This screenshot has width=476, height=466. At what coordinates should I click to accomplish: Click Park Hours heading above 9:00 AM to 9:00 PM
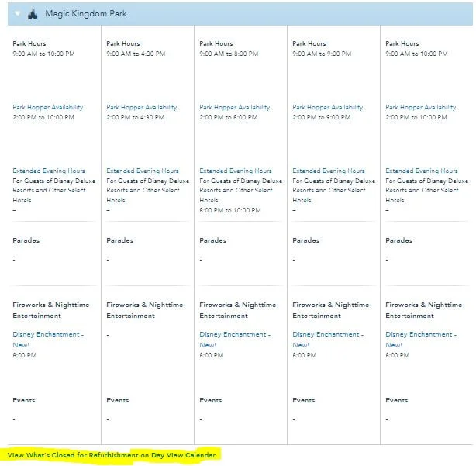pos(309,43)
